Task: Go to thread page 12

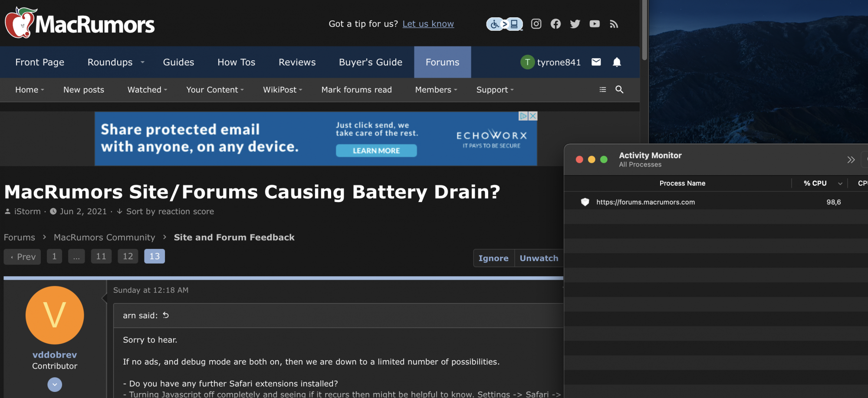Action: click(x=128, y=256)
